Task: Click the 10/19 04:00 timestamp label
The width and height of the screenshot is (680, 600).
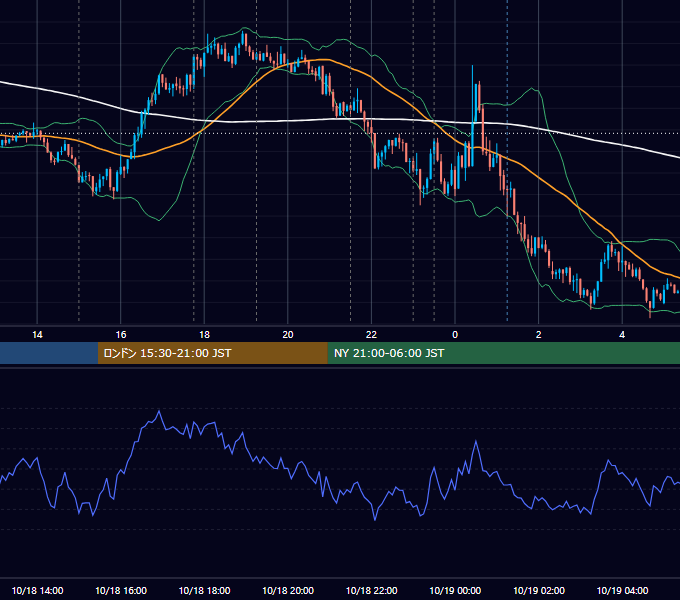Action: click(x=622, y=590)
